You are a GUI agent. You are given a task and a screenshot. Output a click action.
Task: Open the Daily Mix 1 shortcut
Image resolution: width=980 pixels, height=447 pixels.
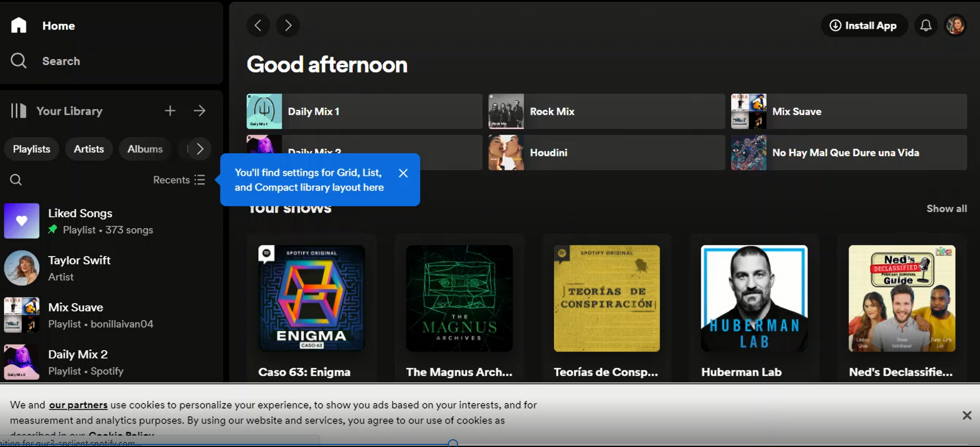(364, 111)
